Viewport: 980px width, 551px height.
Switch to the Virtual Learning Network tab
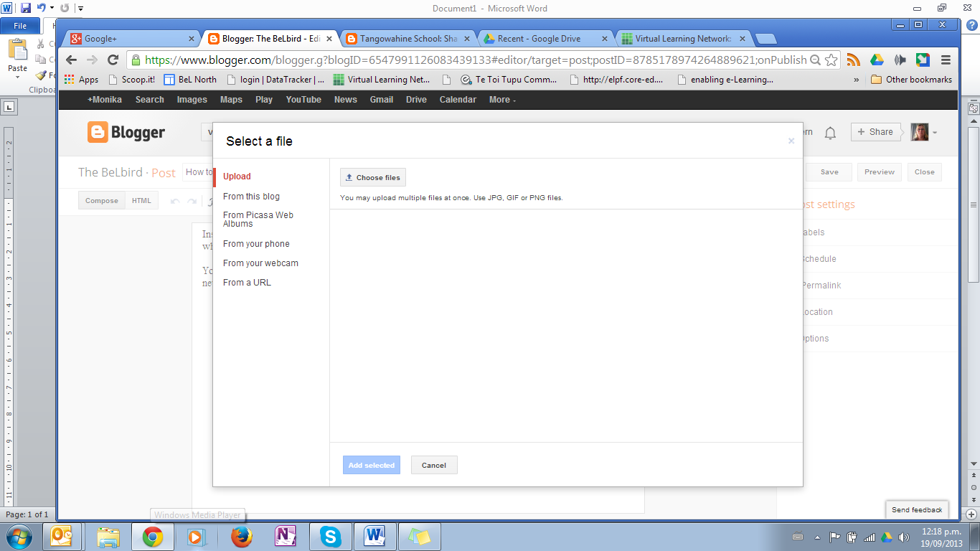(683, 39)
